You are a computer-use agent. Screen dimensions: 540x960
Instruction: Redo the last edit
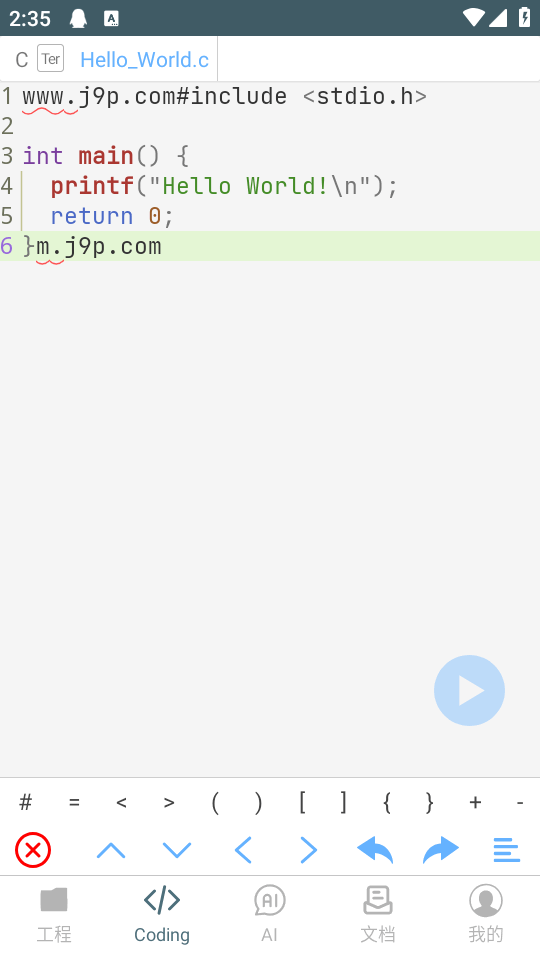[x=441, y=850]
